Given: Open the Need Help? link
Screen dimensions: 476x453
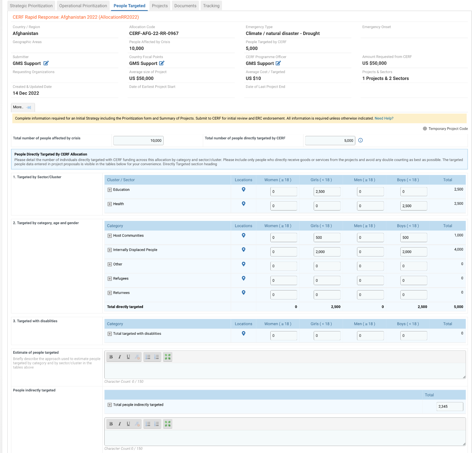Looking at the screenshot, I should [384, 118].
